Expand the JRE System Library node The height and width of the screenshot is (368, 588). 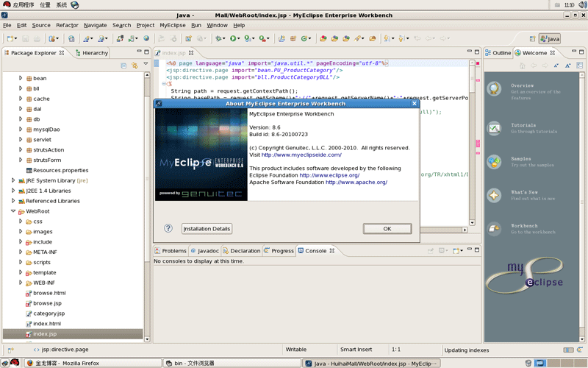(13, 180)
